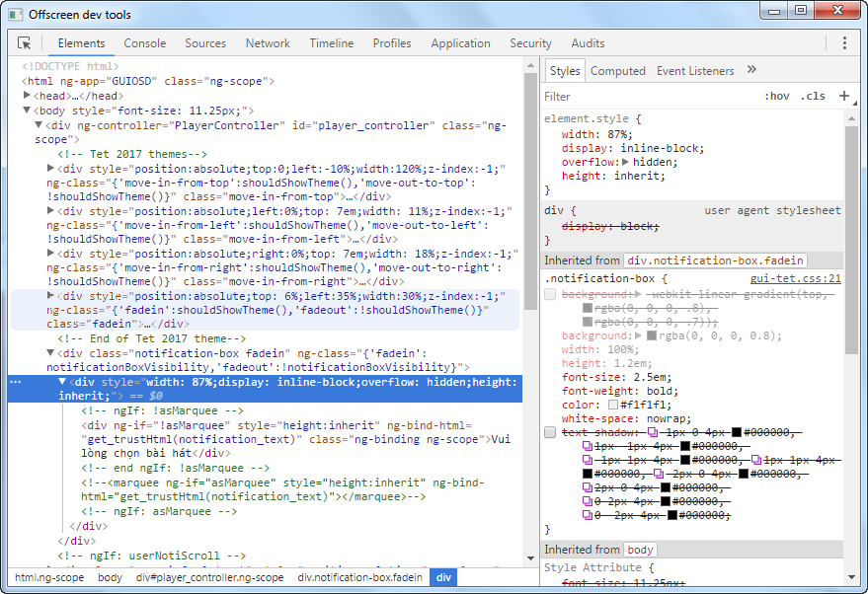
Task: Select the 'Tet 2017 themes' comment line
Action: point(132,154)
